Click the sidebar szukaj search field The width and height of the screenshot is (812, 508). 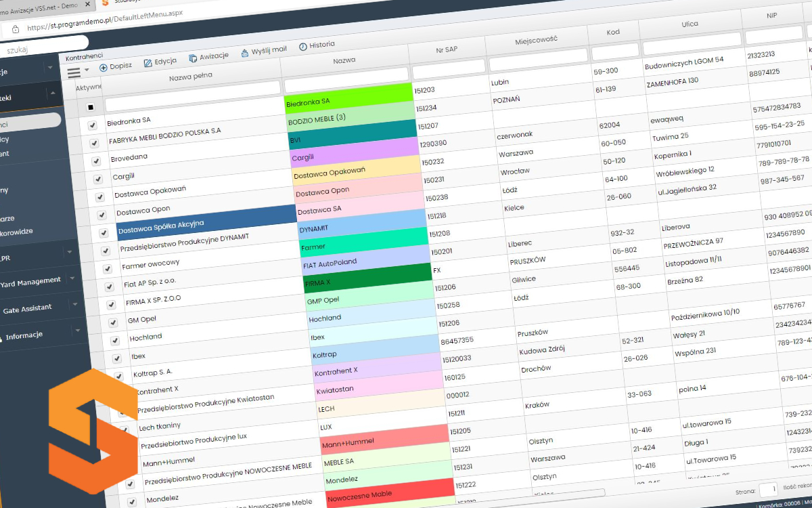point(41,49)
